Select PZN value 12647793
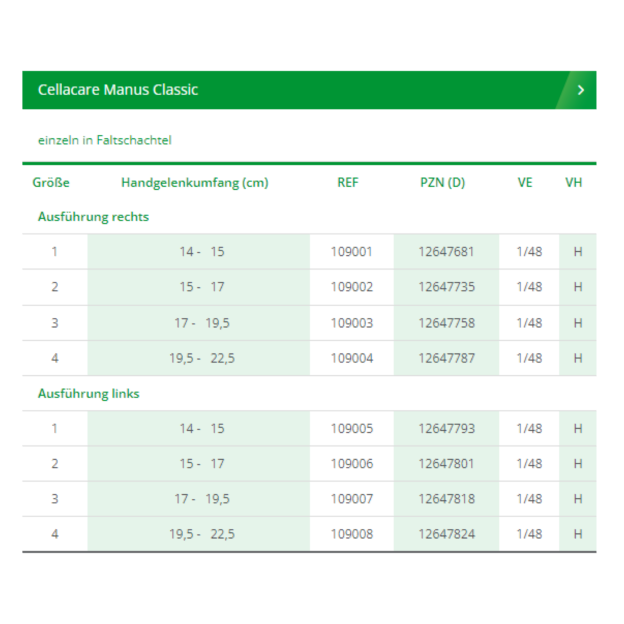The image size is (624, 624). click(x=447, y=429)
